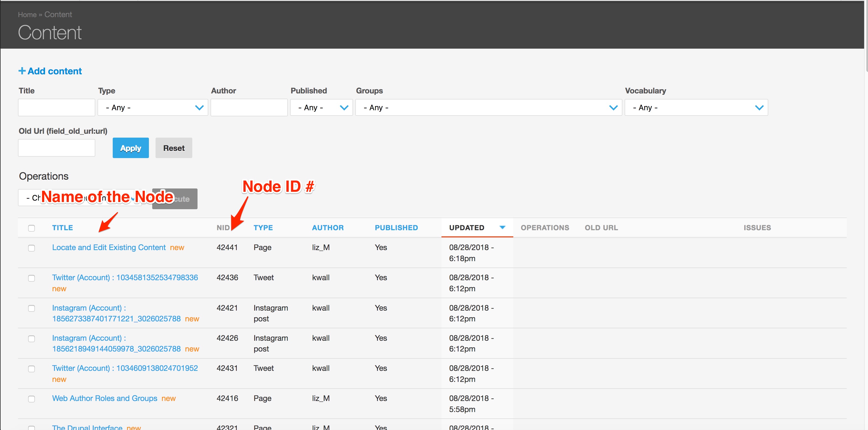Expand the Vocabulary dropdown
Image resolution: width=868 pixels, height=430 pixels.
[696, 107]
